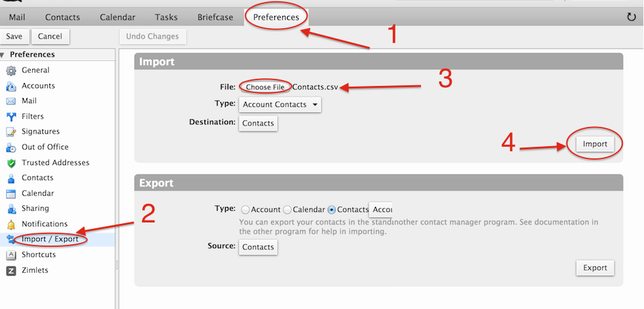Switch to the Calendar tab

[x=117, y=17]
